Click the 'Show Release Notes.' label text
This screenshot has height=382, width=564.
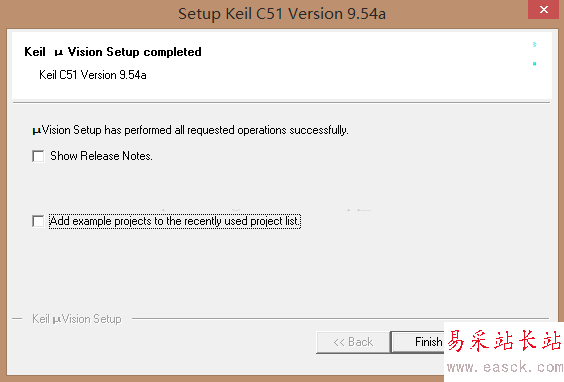tap(101, 156)
